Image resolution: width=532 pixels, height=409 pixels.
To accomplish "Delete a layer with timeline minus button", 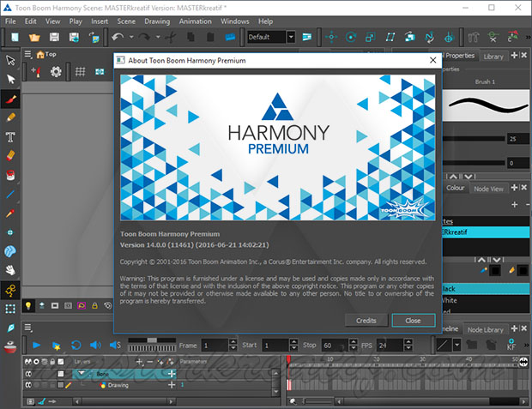I will click(x=149, y=362).
